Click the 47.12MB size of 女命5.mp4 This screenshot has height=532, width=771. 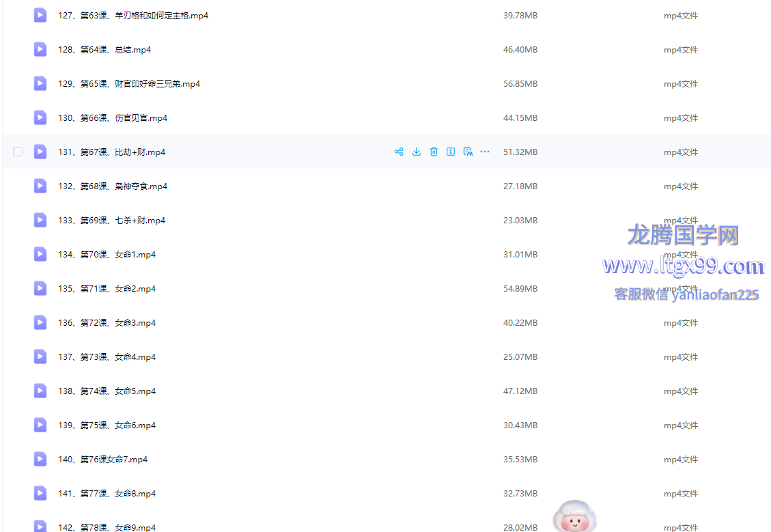(520, 391)
